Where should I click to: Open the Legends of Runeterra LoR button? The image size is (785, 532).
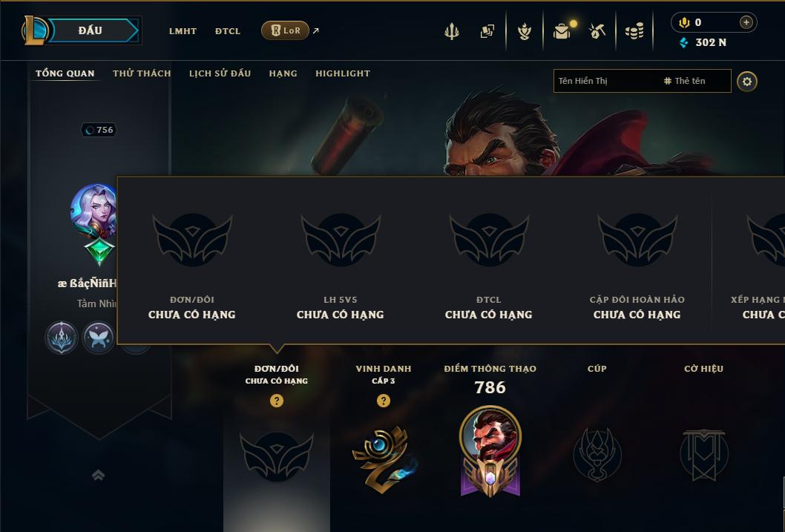click(285, 30)
